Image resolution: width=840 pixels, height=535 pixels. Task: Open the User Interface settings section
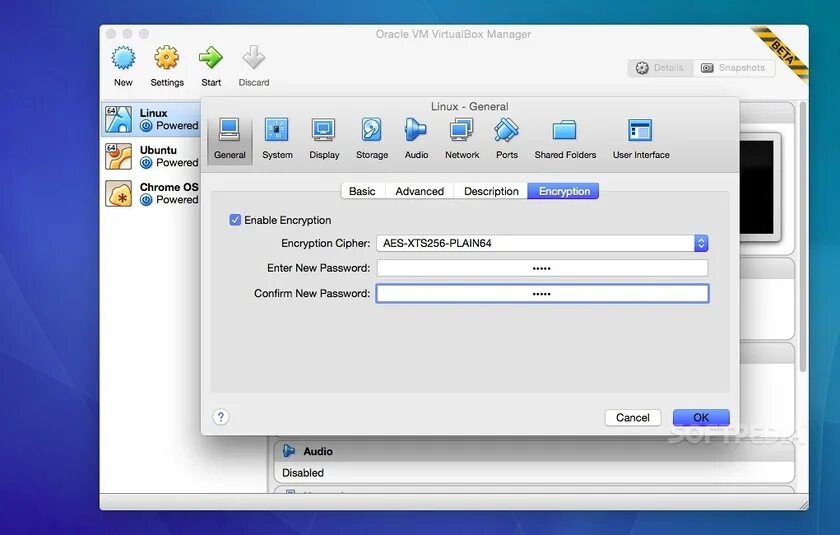point(641,139)
